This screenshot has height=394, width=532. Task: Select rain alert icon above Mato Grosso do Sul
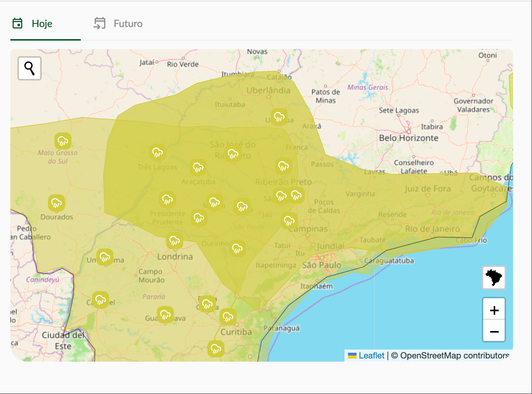(63, 141)
